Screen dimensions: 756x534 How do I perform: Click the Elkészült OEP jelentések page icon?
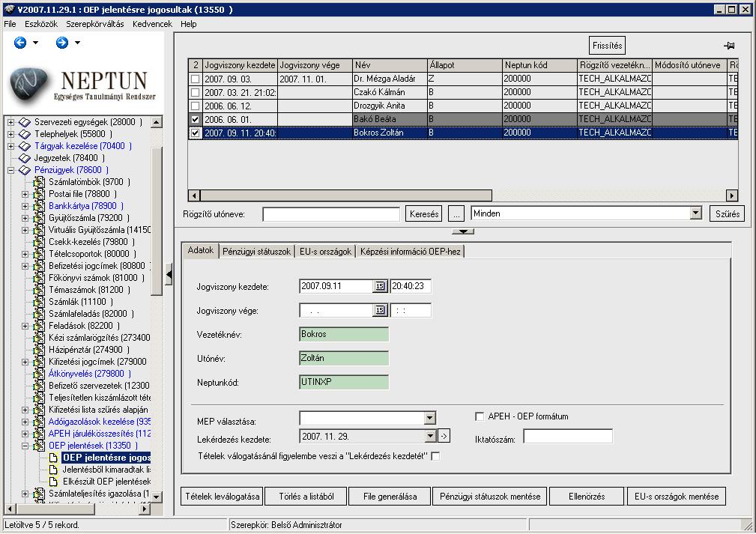pyautogui.click(x=53, y=482)
